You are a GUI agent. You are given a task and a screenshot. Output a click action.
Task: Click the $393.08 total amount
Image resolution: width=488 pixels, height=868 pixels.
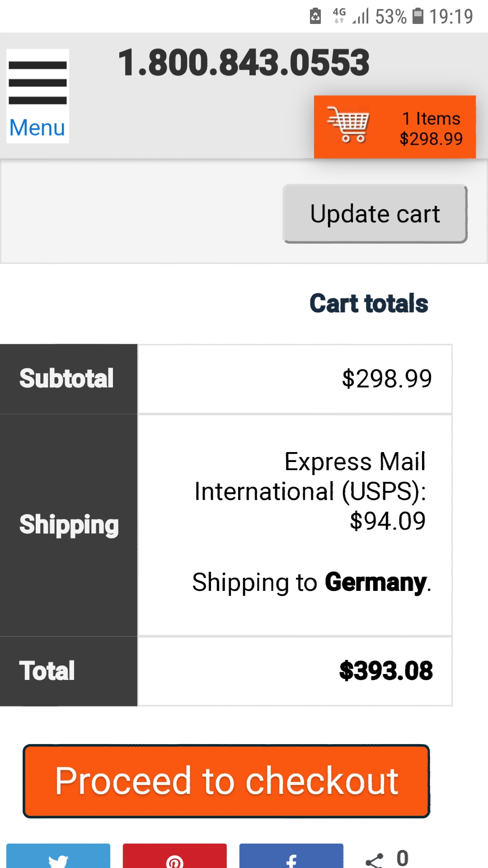click(x=386, y=671)
